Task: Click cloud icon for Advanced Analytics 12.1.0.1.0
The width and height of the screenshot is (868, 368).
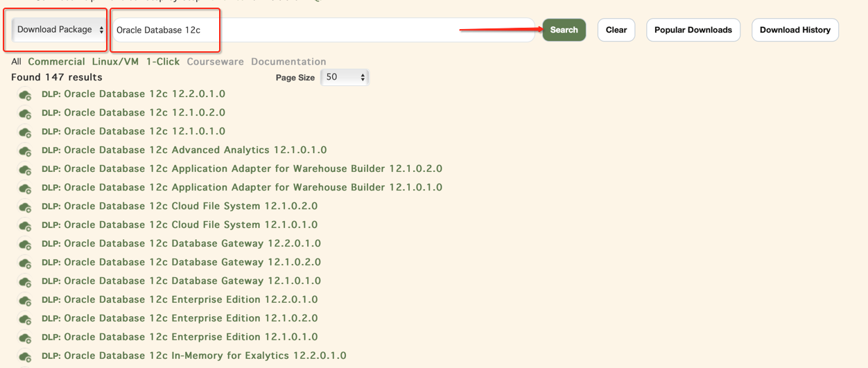Action: pyautogui.click(x=25, y=151)
